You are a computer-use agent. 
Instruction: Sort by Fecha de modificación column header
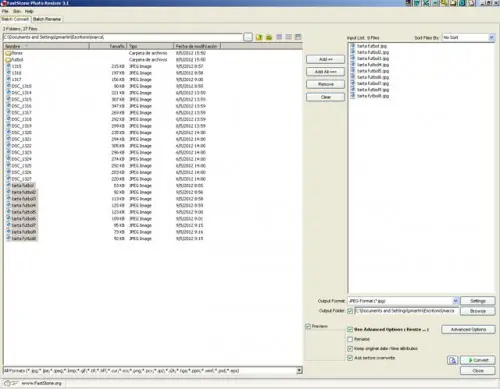click(x=197, y=46)
